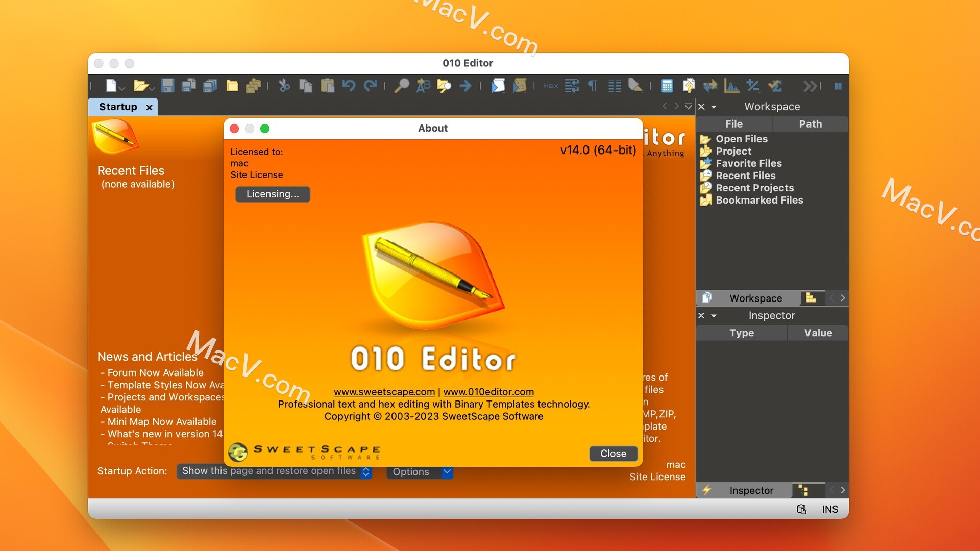Select the Inspector tab at panel bottom
This screenshot has height=551, width=980.
[x=751, y=490]
